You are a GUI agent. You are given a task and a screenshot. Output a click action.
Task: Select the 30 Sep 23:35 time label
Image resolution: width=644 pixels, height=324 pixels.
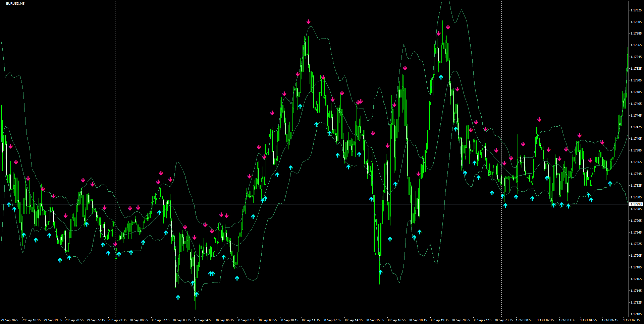click(503, 320)
